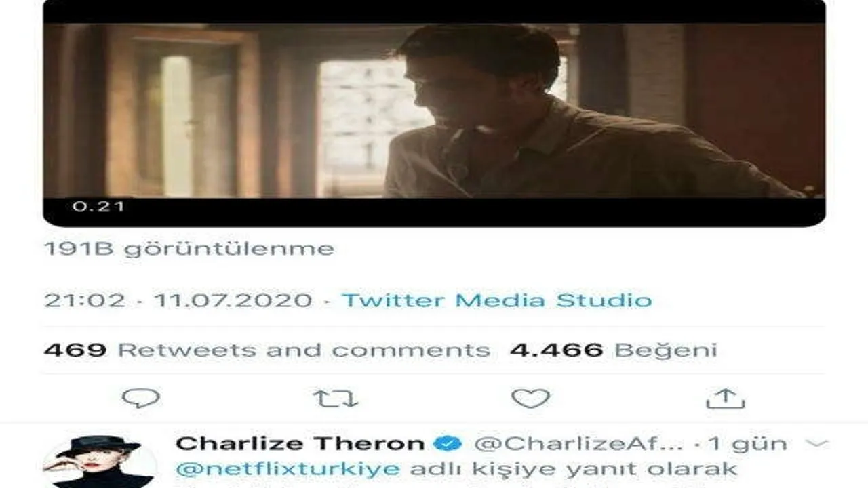Retweet using the retweet arrows icon
The image size is (868, 488).
pyautogui.click(x=335, y=399)
